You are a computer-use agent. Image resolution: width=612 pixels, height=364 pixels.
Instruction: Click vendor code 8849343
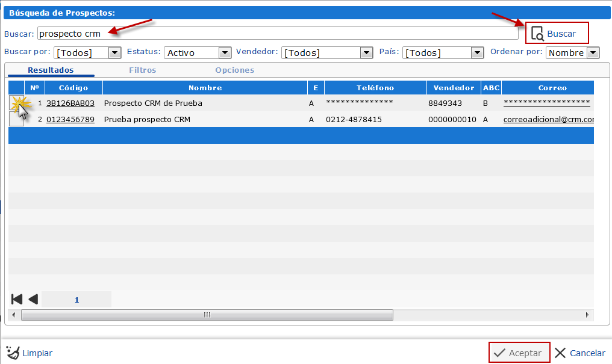(445, 103)
